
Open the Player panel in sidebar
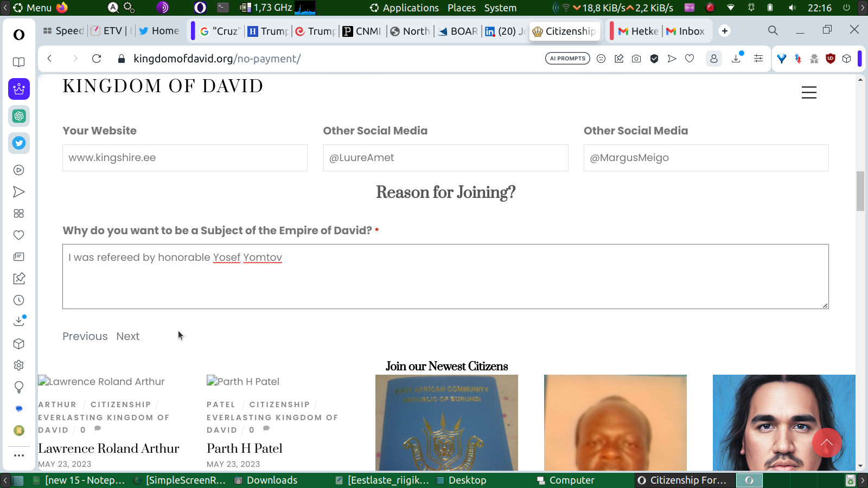19,170
